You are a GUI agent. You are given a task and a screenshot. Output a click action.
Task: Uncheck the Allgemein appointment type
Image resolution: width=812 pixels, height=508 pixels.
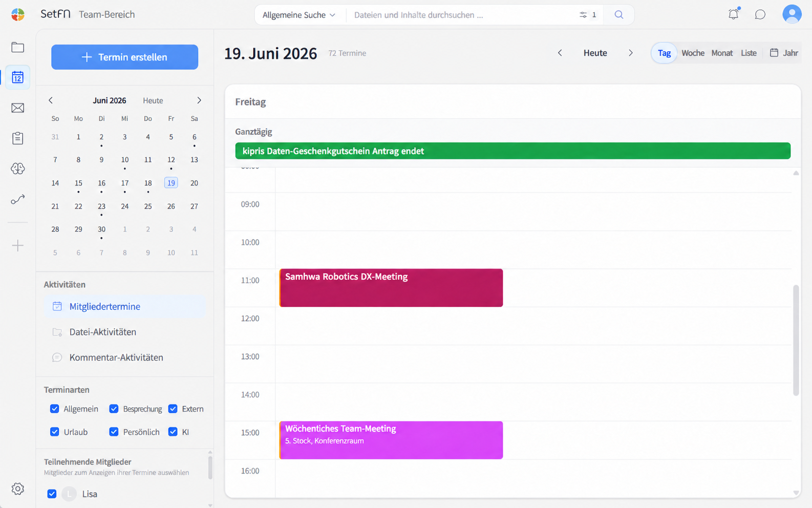point(55,409)
